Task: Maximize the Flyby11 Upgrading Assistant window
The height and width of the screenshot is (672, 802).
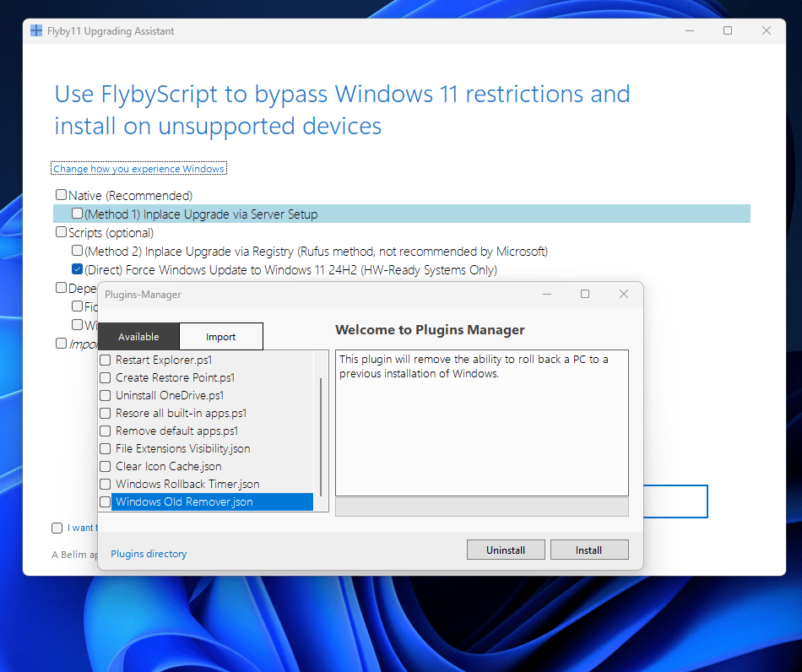Action: pos(728,30)
